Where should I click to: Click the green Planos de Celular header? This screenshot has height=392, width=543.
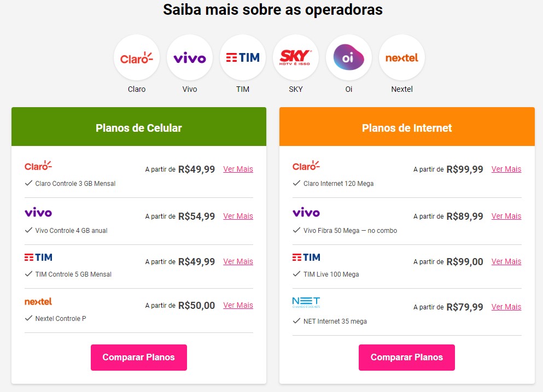[139, 128]
